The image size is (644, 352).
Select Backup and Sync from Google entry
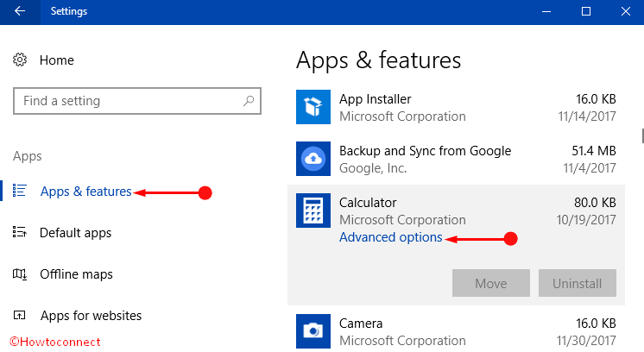coord(425,151)
